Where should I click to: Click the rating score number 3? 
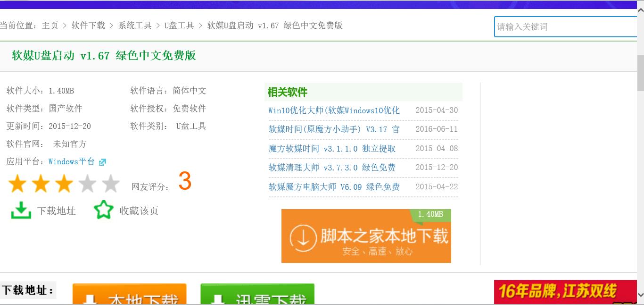click(185, 181)
